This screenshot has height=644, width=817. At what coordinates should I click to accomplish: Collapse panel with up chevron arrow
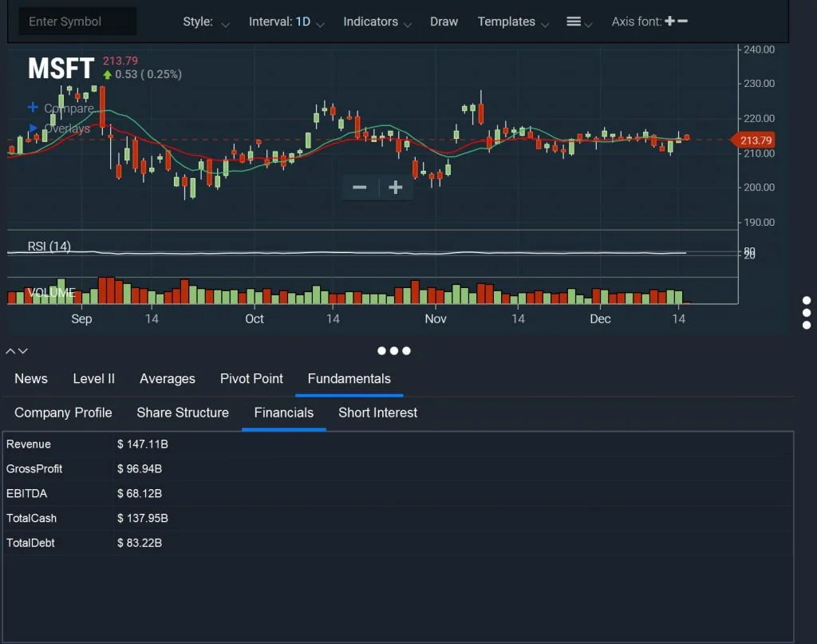pos(10,351)
